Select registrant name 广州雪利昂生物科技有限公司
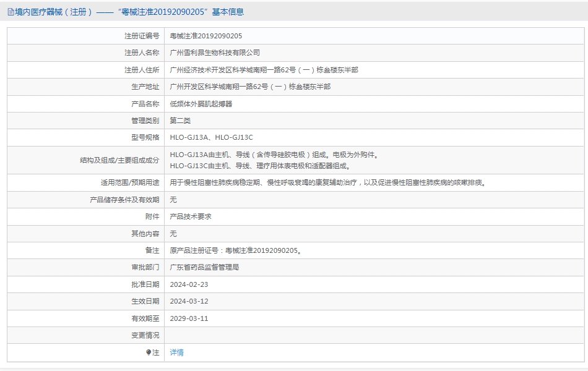 point(215,53)
